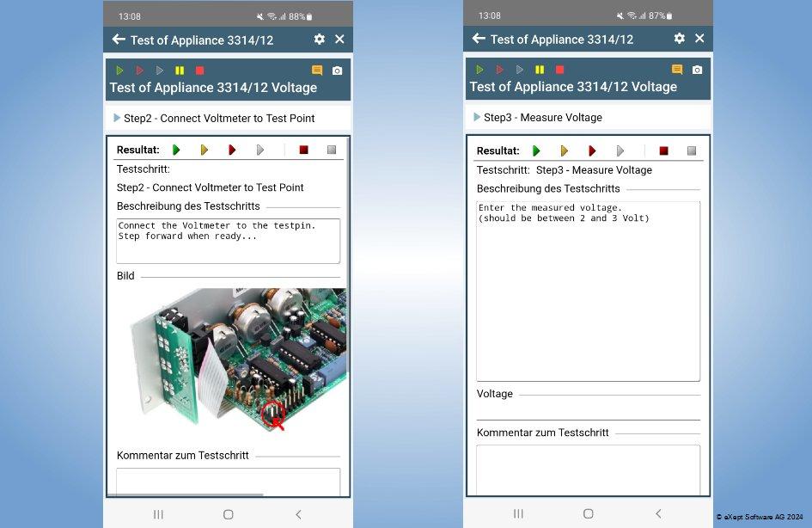
Task: Set Resultat green pass arrow on left phone
Action: [x=176, y=150]
